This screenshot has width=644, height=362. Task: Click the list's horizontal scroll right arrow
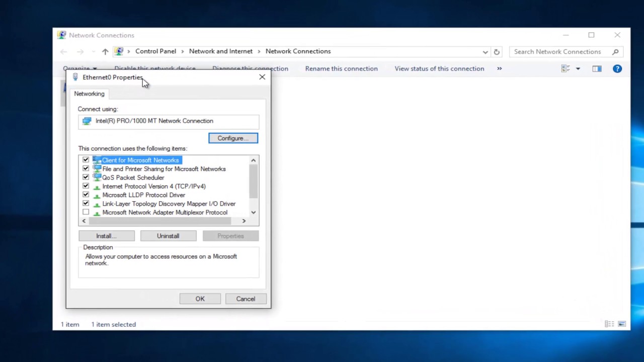244,221
